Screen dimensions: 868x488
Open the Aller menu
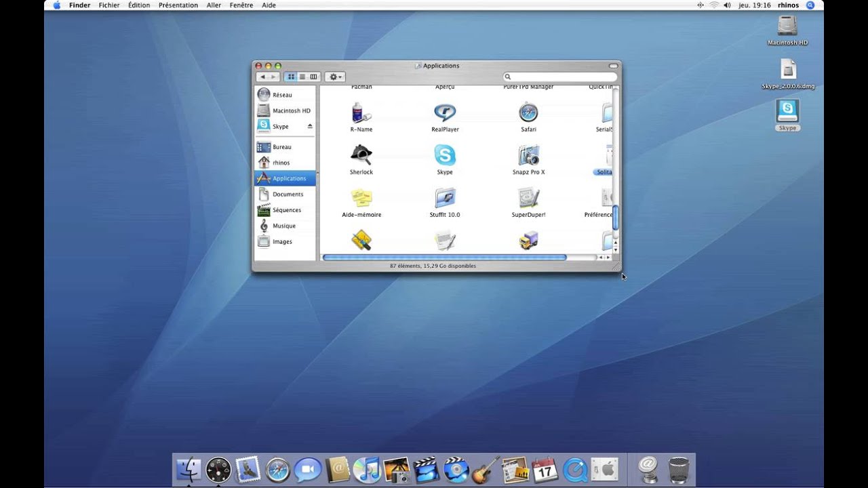tap(214, 5)
